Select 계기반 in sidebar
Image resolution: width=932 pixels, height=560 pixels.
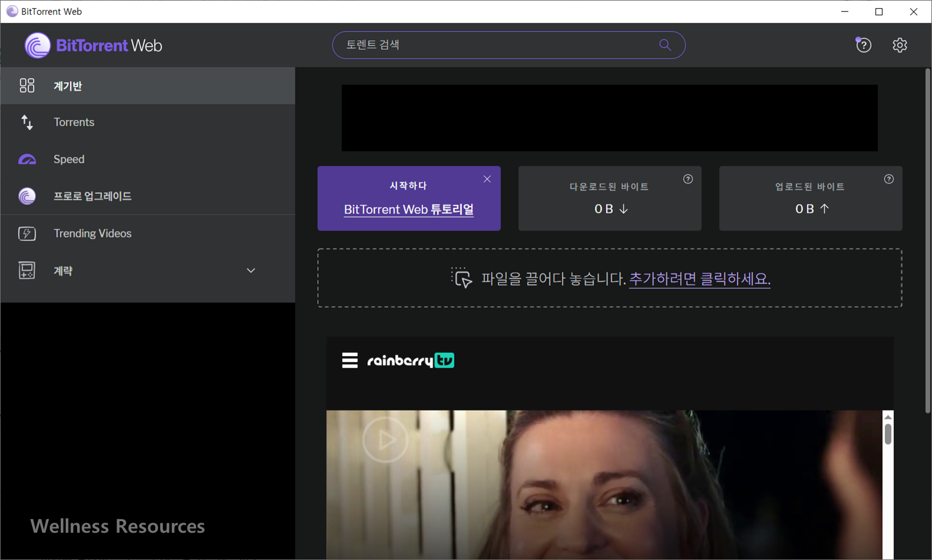[148, 86]
